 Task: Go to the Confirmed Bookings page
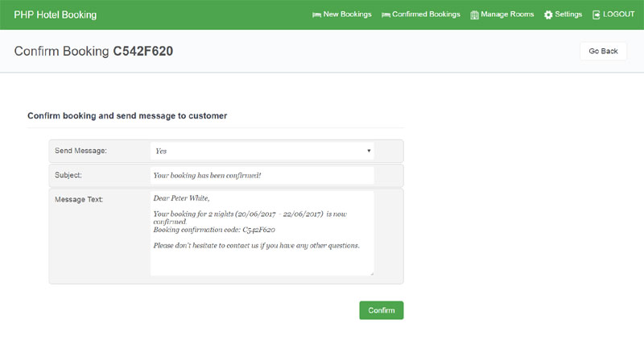coord(426,15)
